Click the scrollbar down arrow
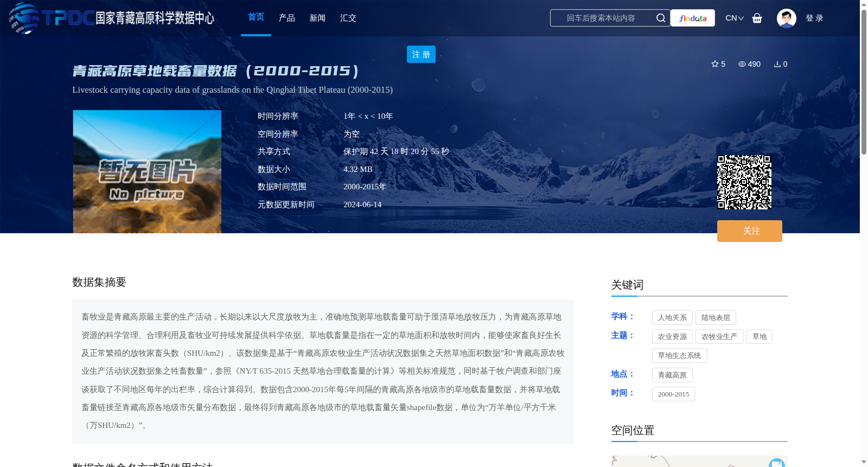Image resolution: width=868 pixels, height=467 pixels. [x=864, y=462]
